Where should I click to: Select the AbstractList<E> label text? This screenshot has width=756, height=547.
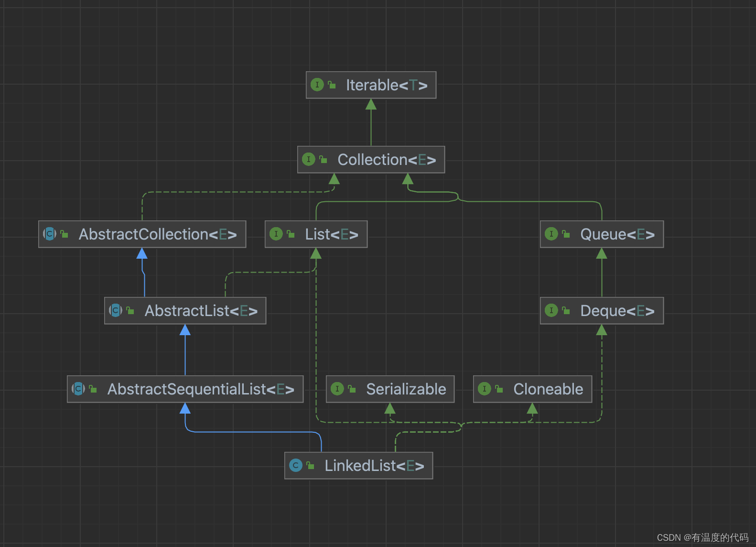(201, 311)
